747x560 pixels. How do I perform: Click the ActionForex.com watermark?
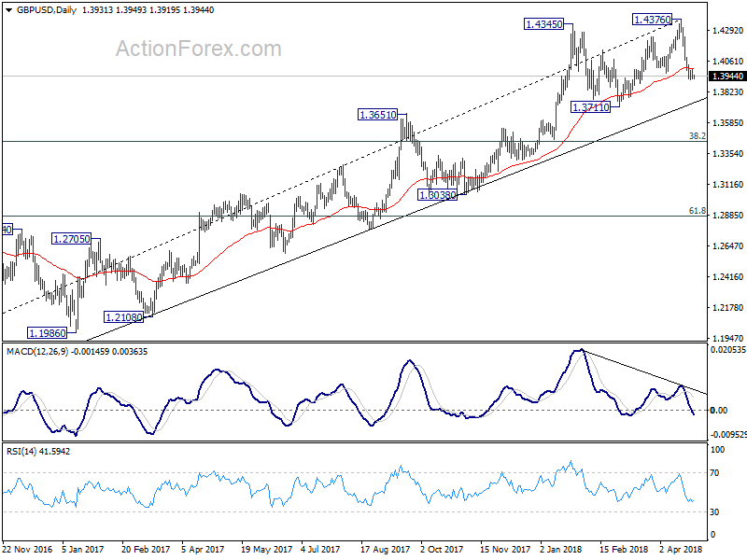pos(199,49)
